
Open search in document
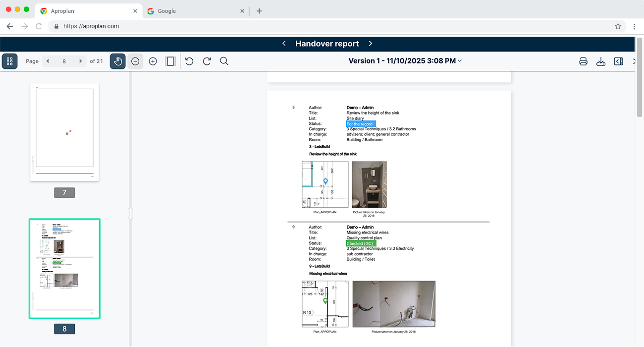(224, 61)
